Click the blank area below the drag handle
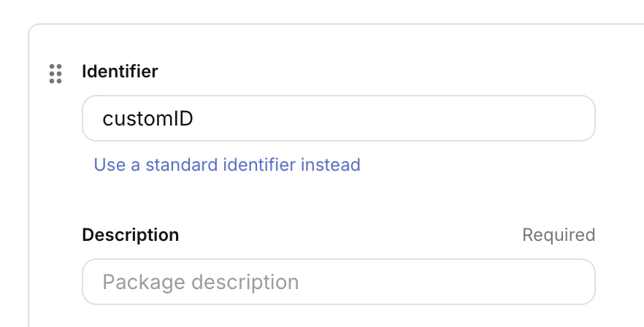 (x=55, y=185)
